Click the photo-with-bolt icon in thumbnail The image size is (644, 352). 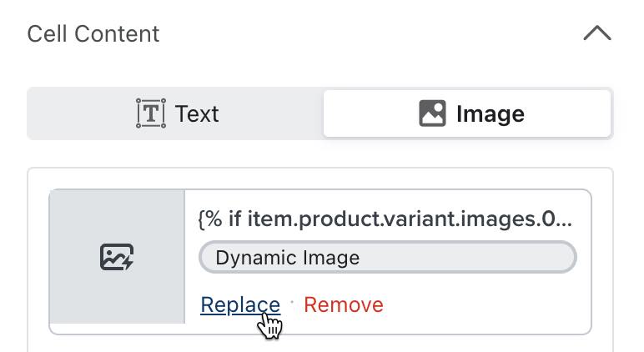point(117,257)
